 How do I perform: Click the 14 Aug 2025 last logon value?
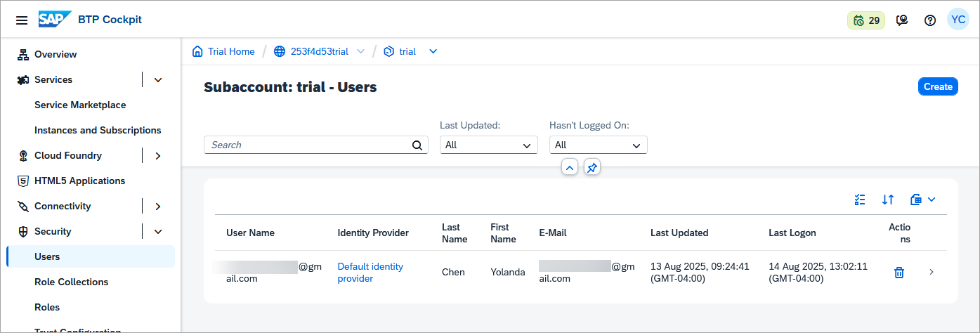[x=818, y=273]
